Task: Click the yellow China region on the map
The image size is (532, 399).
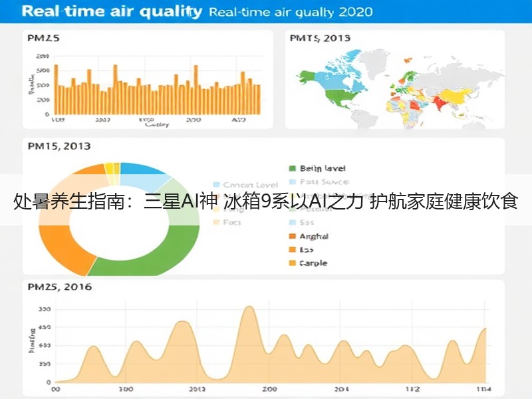Action: tap(455, 95)
